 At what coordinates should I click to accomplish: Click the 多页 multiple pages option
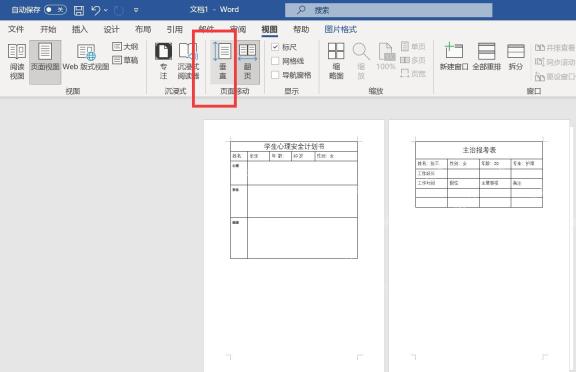[x=413, y=60]
